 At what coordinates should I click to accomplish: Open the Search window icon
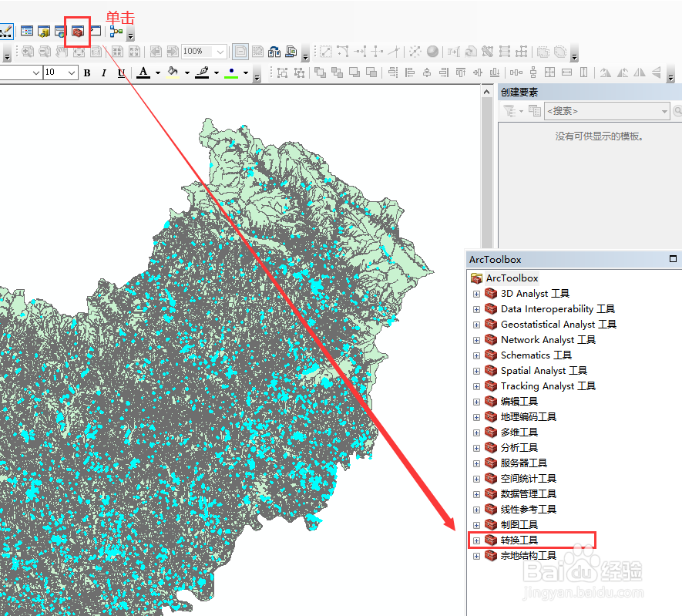click(60, 32)
